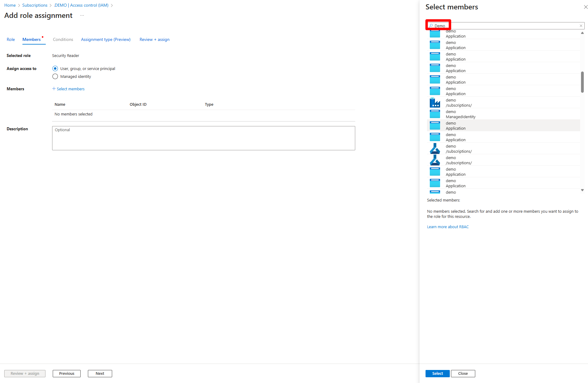Click the blue Select button
This screenshot has width=588, height=383.
coord(437,373)
